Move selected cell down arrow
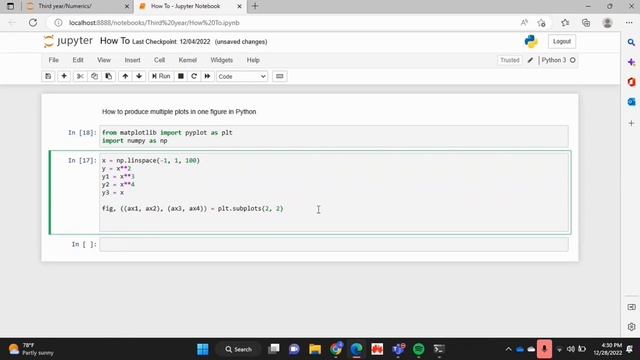 pos(139,76)
